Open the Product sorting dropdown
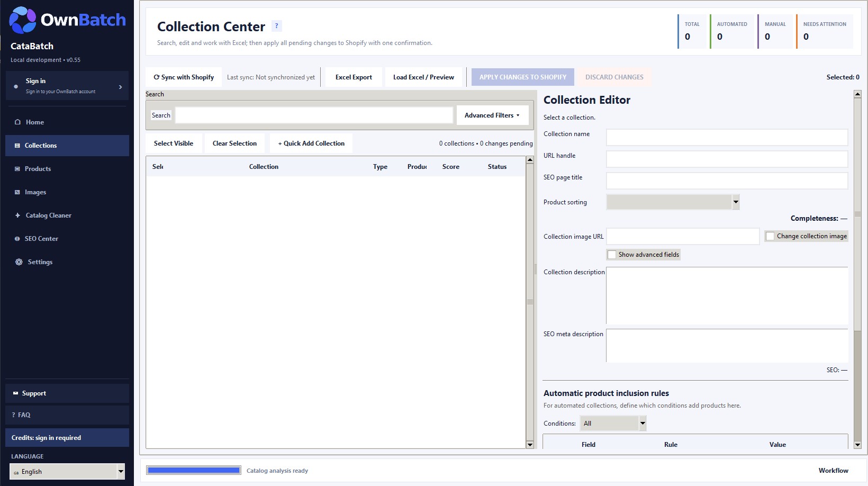868x486 pixels. tap(673, 202)
